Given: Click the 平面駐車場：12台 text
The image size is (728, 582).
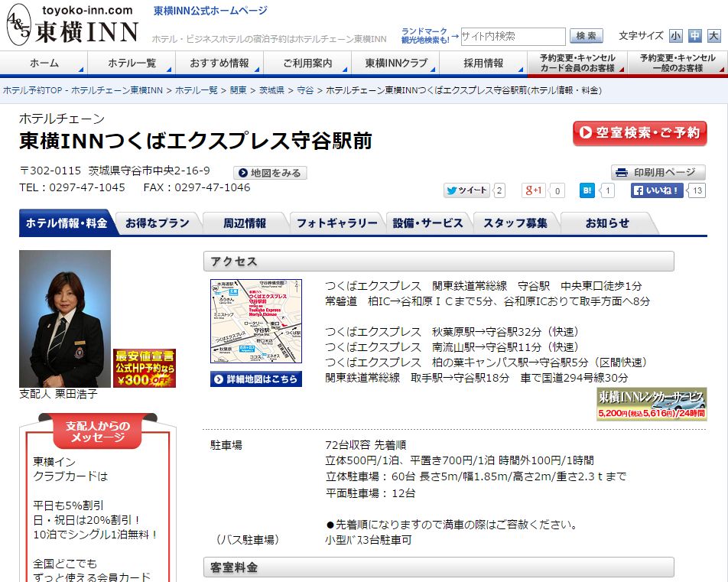Looking at the screenshot, I should point(370,493).
